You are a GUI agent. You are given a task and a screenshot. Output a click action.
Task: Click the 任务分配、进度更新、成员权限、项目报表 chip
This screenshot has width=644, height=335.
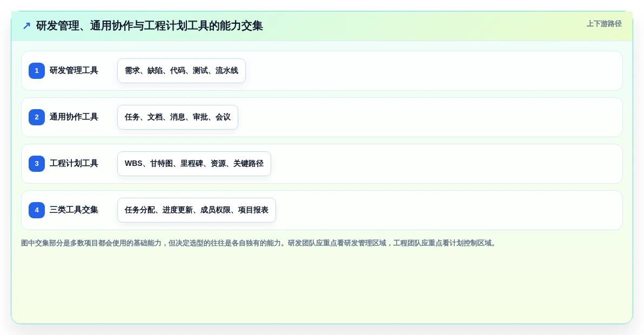pyautogui.click(x=196, y=210)
